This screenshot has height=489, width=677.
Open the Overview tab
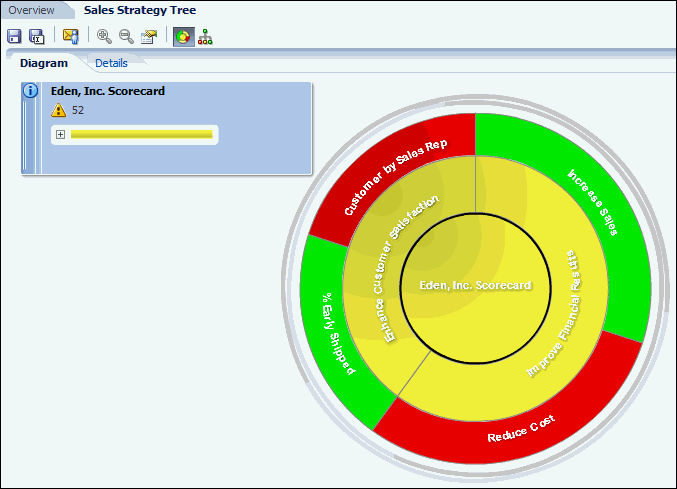pos(32,10)
